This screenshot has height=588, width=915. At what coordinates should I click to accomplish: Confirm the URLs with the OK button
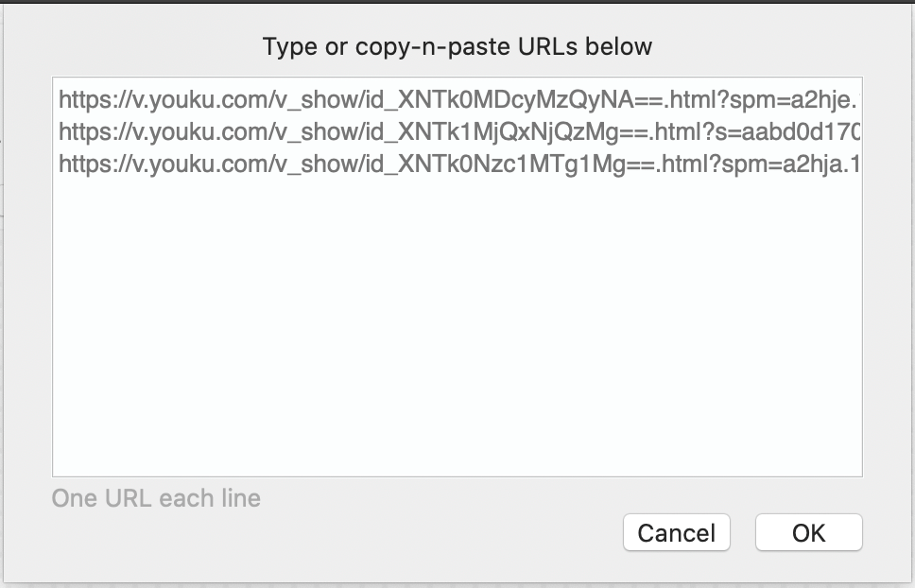tap(808, 533)
